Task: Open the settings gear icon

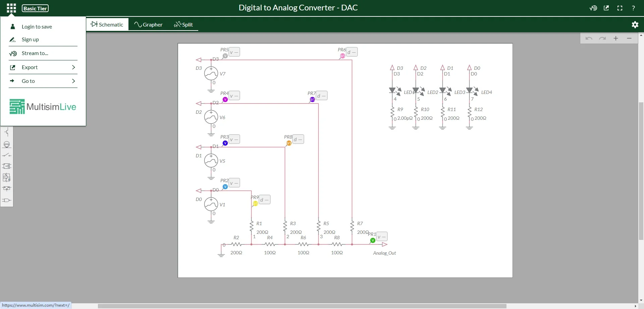Action: click(x=635, y=24)
